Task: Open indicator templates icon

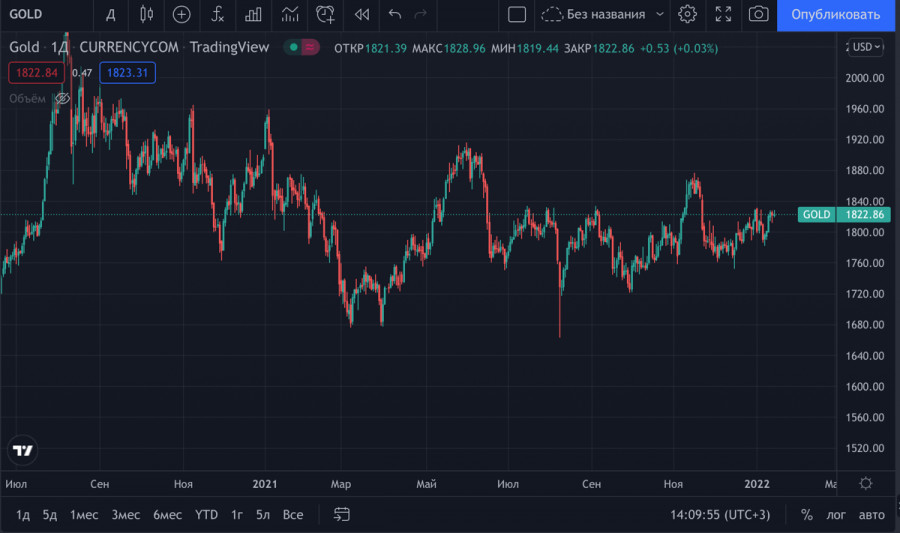Action: [x=290, y=14]
